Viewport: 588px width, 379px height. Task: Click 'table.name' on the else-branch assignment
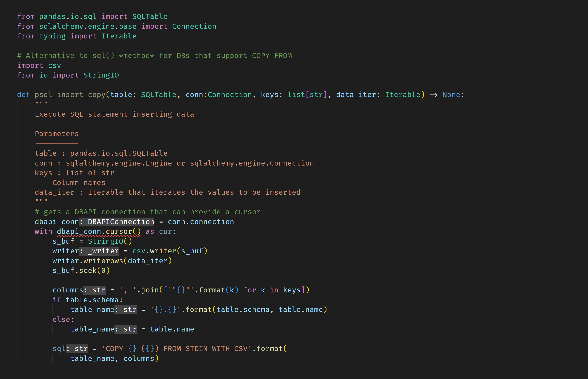coord(172,329)
